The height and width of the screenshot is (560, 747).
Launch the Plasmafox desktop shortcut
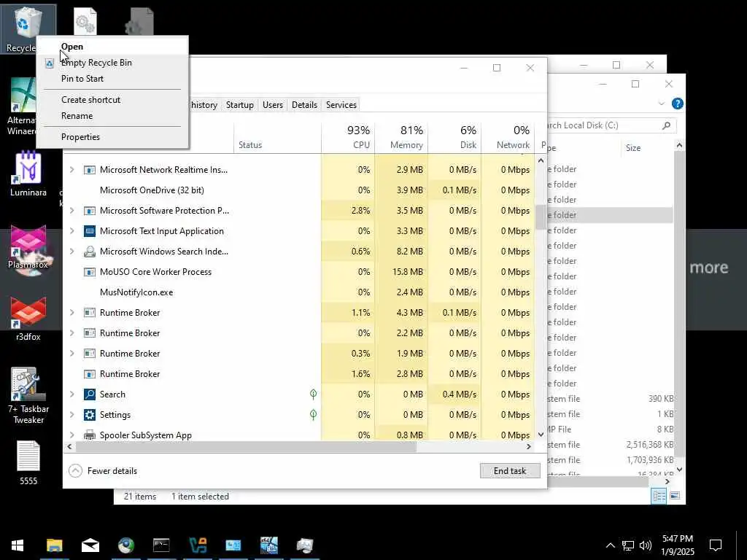coord(28,248)
